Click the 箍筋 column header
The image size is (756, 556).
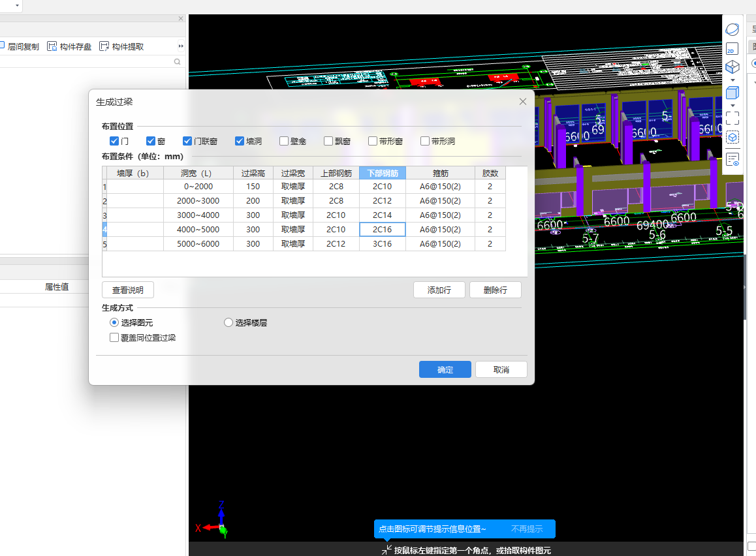pos(440,173)
